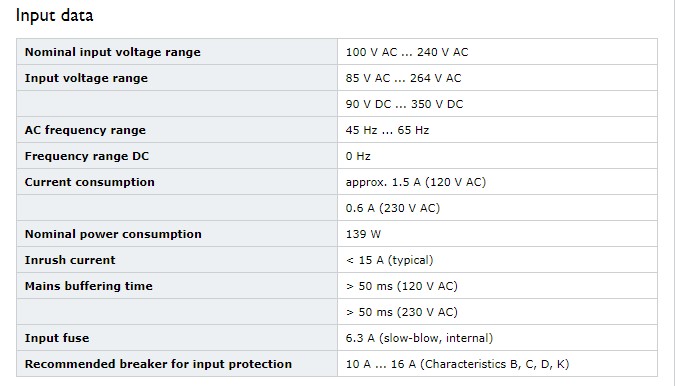
Task: Select the Frequency range DC label
Action: pos(87,156)
